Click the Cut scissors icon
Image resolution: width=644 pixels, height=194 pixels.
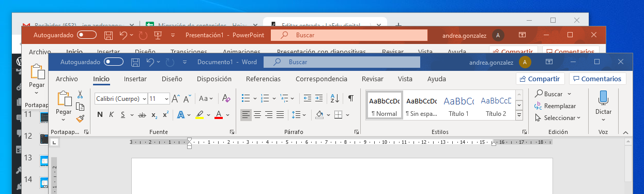coord(80,95)
